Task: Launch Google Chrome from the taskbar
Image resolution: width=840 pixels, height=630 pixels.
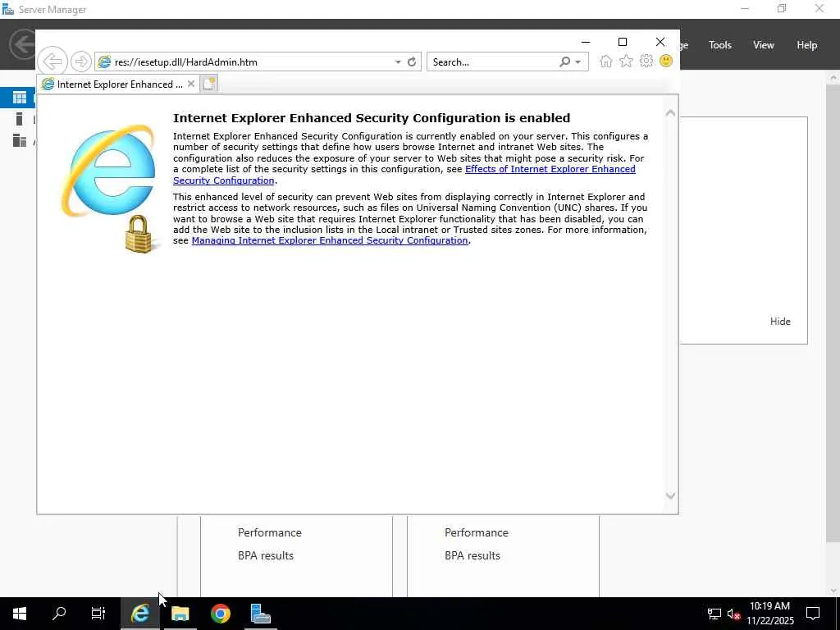Action: pyautogui.click(x=220, y=614)
